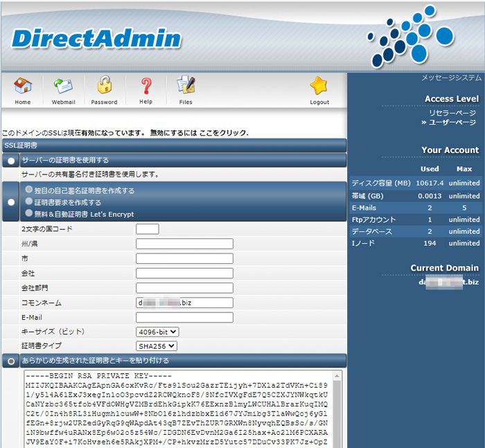The image size is (485, 448).
Task: Click the 'Current Domain' heading
Action: click(445, 268)
